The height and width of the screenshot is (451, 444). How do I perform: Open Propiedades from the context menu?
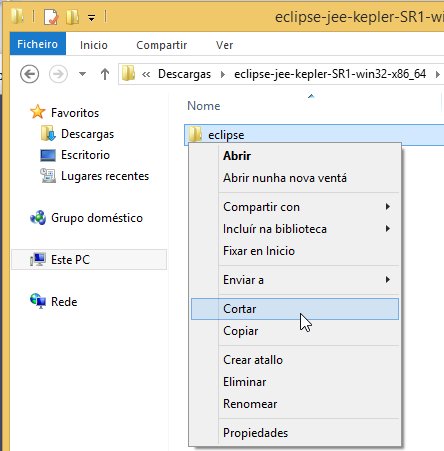click(x=295, y=433)
